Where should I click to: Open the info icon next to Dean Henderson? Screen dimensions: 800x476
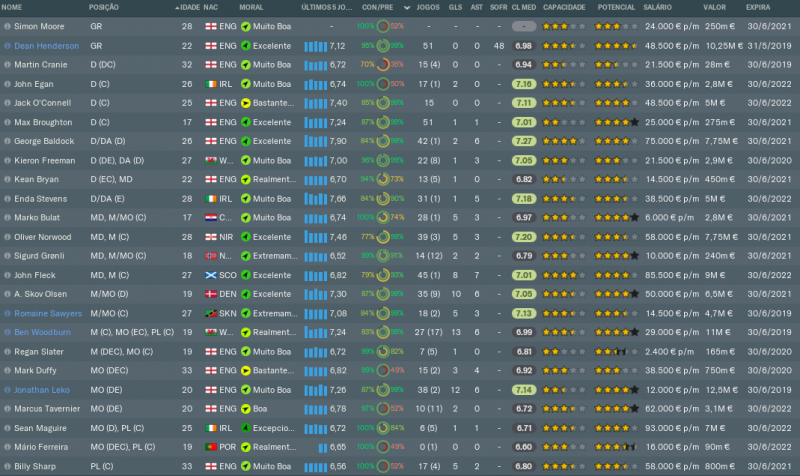pyautogui.click(x=8, y=46)
